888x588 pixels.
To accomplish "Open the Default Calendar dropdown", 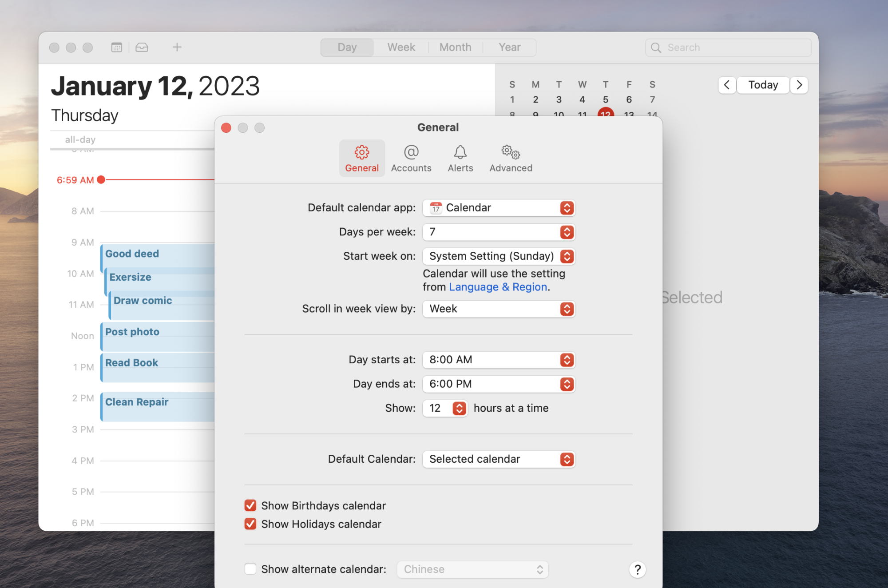I will (x=499, y=459).
